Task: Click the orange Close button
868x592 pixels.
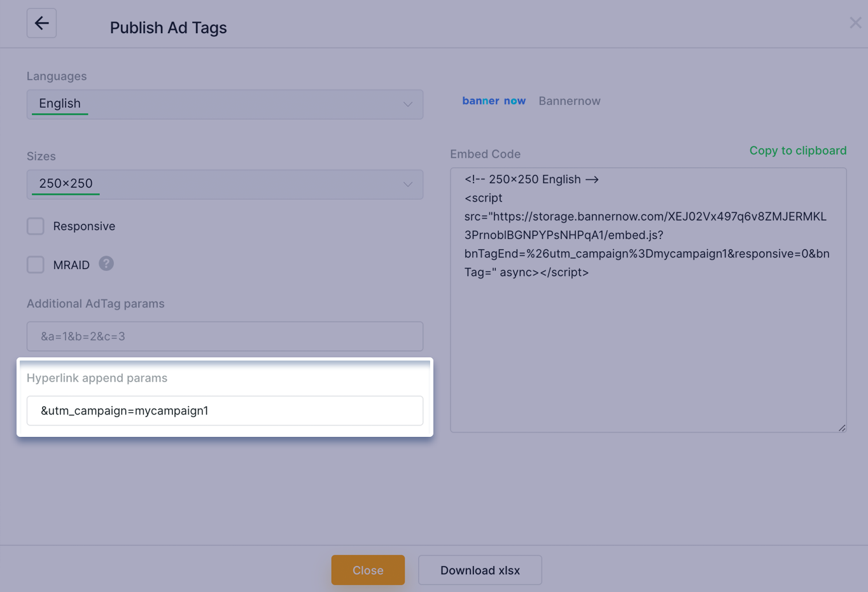Action: click(x=368, y=570)
